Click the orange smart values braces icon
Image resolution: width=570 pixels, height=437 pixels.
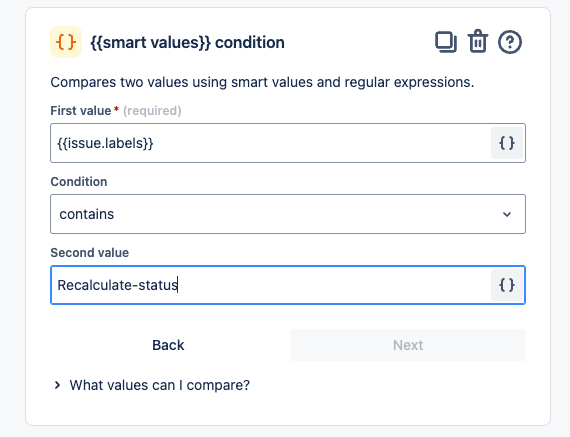[66, 42]
